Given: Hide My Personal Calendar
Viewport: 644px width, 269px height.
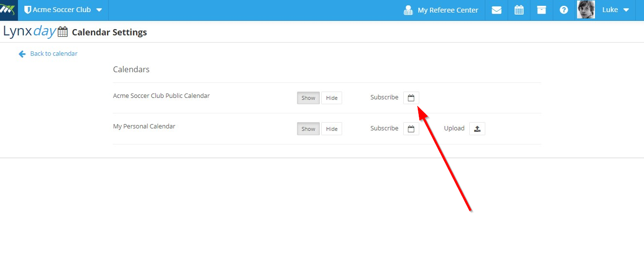Looking at the screenshot, I should 331,129.
